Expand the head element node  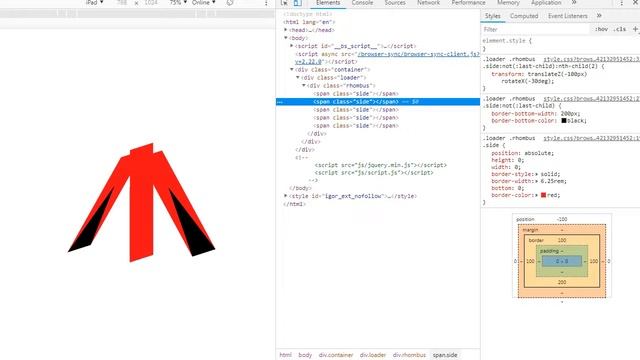point(286,30)
